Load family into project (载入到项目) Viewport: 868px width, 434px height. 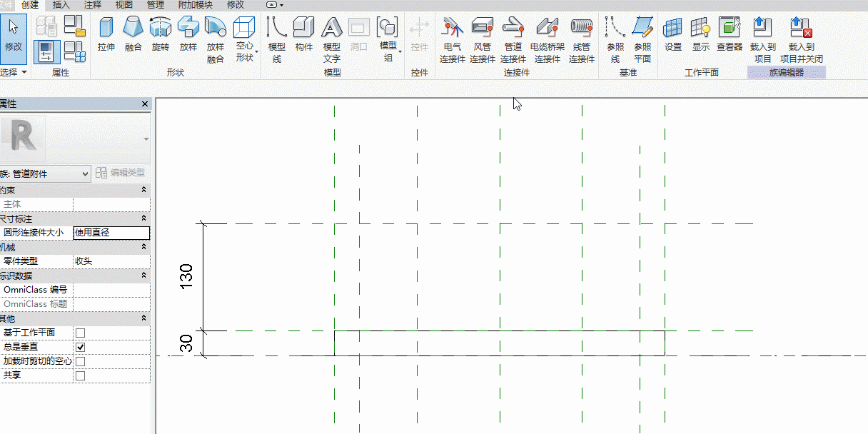[x=763, y=41]
